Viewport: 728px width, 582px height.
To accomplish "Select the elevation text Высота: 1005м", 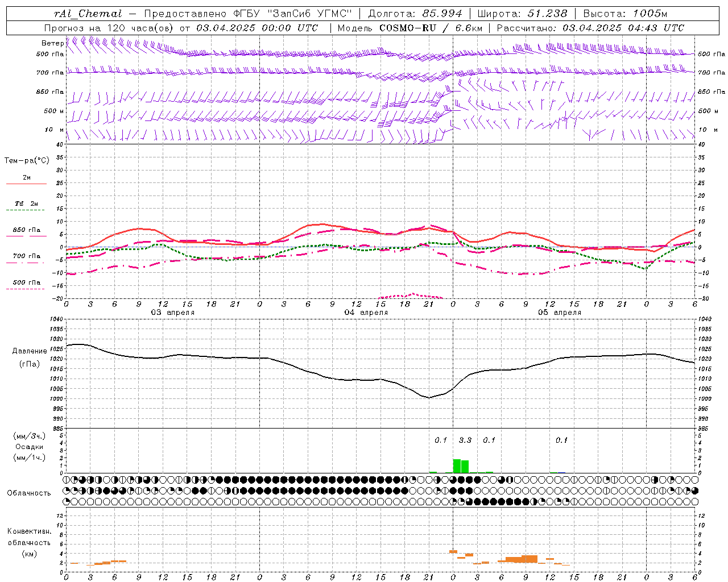I will coord(625,14).
